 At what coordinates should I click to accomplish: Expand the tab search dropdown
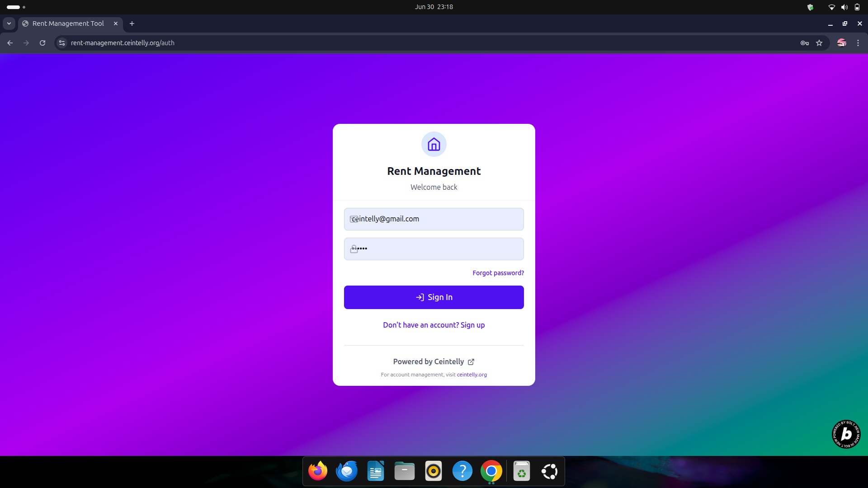click(x=9, y=23)
